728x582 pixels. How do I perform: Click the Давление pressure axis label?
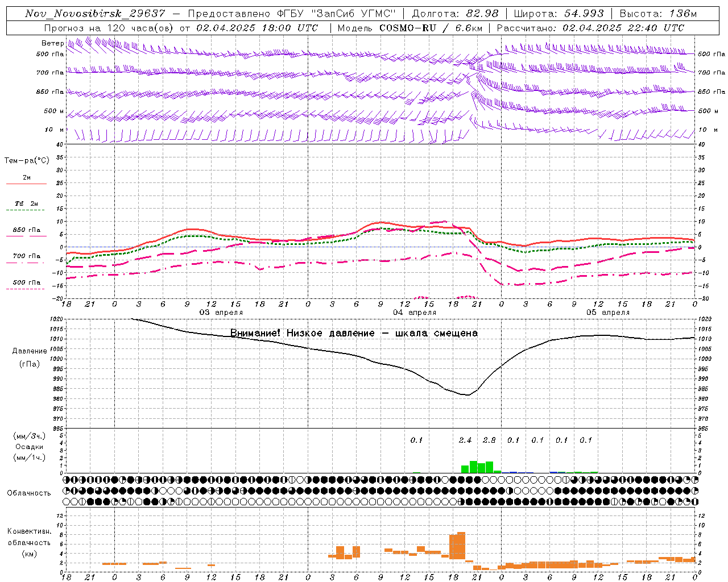point(30,351)
